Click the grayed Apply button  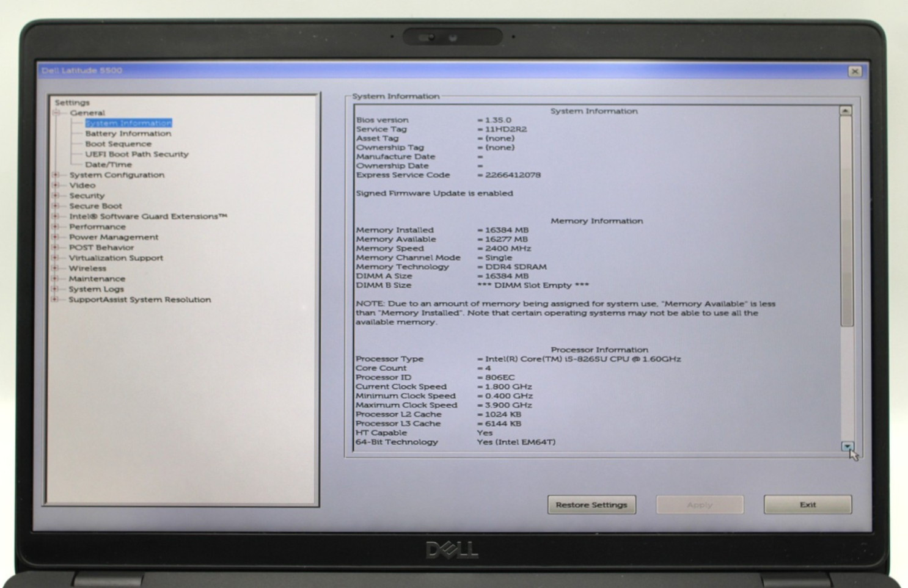700,505
